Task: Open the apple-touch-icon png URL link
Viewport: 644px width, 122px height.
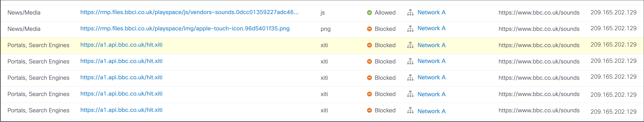Action: click(x=185, y=28)
